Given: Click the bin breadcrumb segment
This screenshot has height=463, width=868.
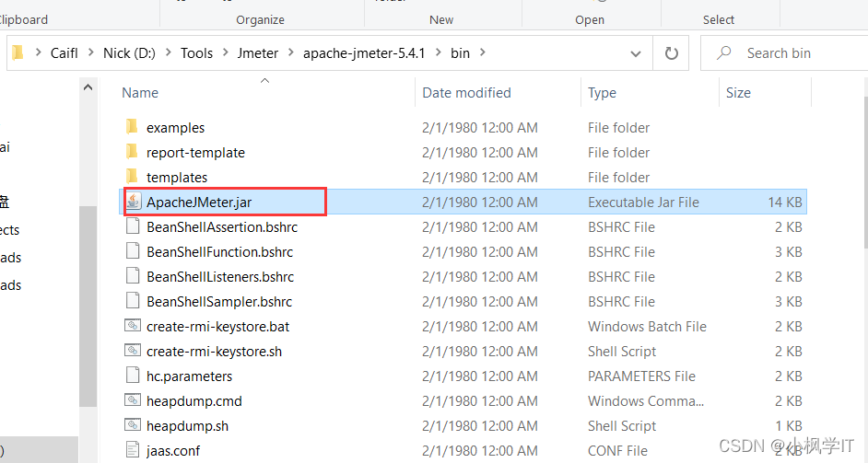Looking at the screenshot, I should pos(460,53).
